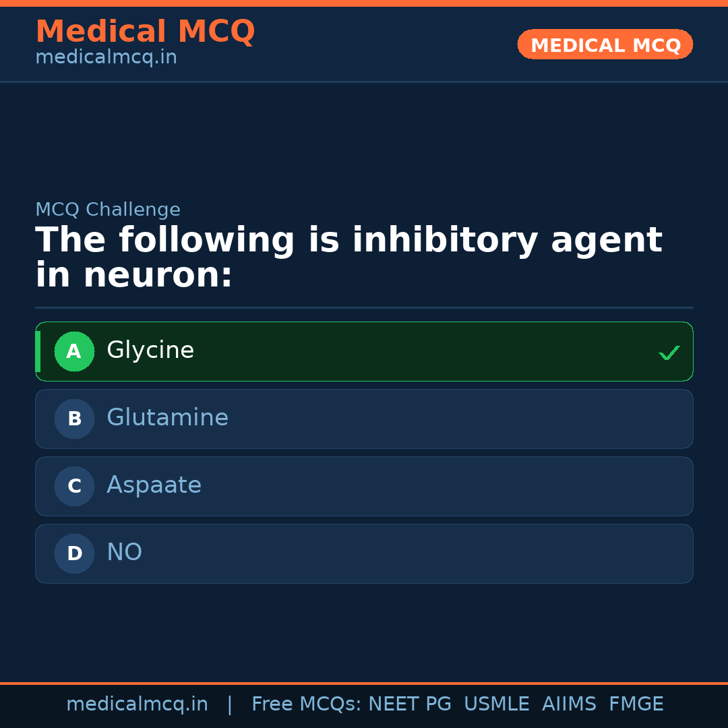
Task: Select NEET PG in footer
Action: tap(410, 704)
